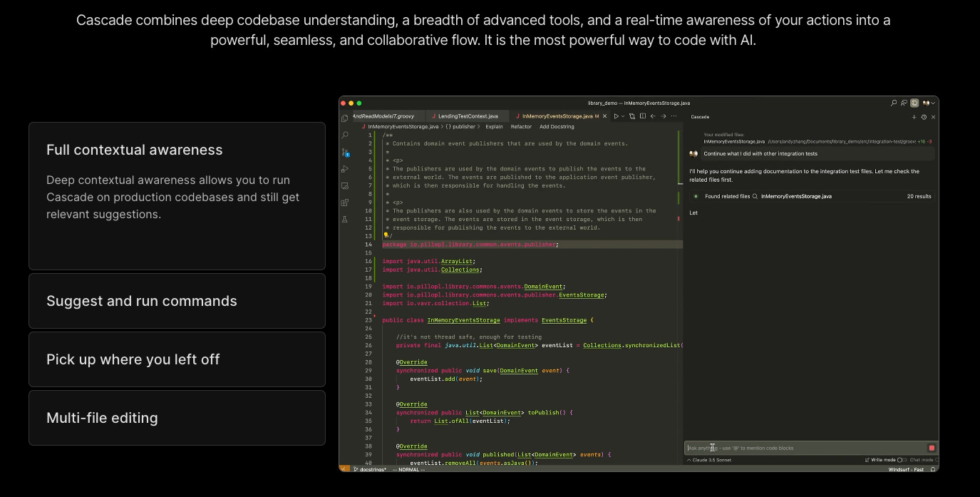980x497 pixels.
Task: Click the notification bell in the status bar
Action: pos(932,469)
